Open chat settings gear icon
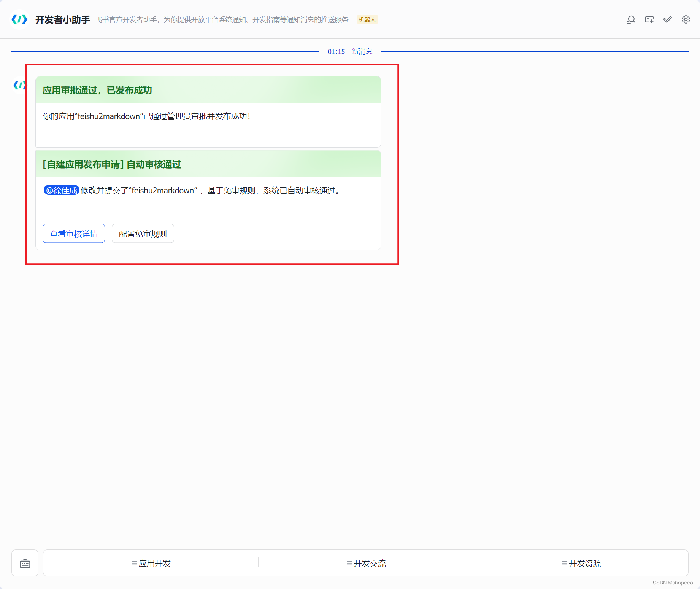Viewport: 700px width, 589px height. (x=686, y=19)
